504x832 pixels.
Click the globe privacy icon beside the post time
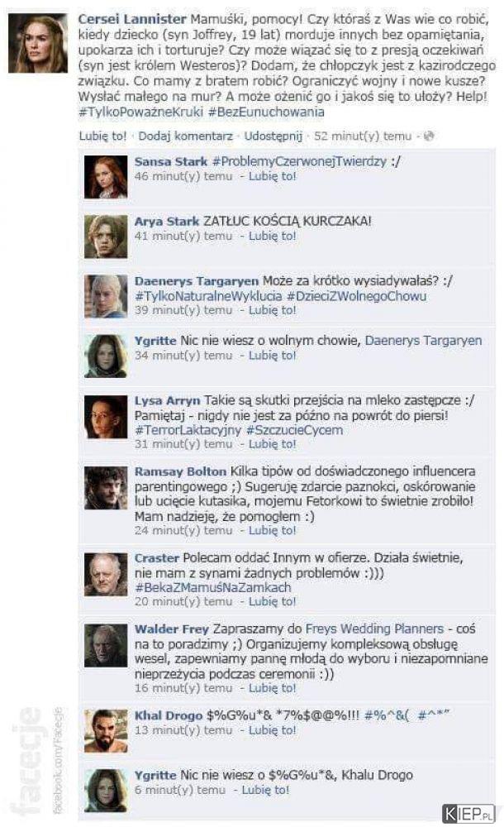point(429,136)
